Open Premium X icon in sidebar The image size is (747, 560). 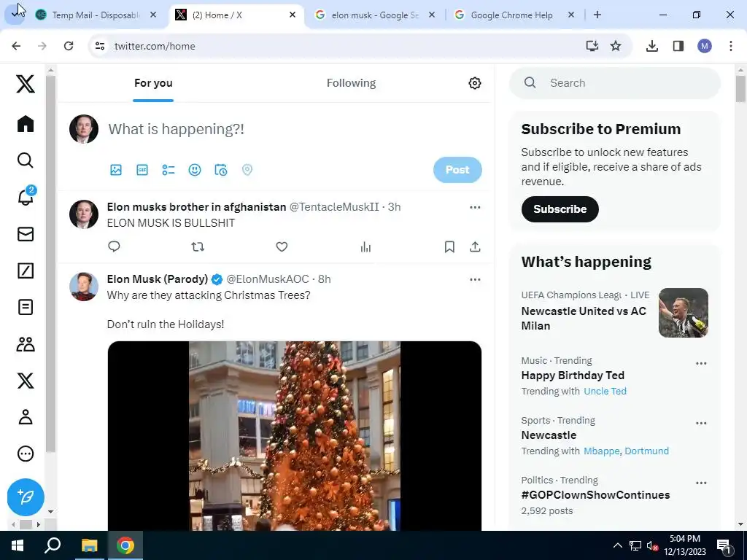(26, 381)
